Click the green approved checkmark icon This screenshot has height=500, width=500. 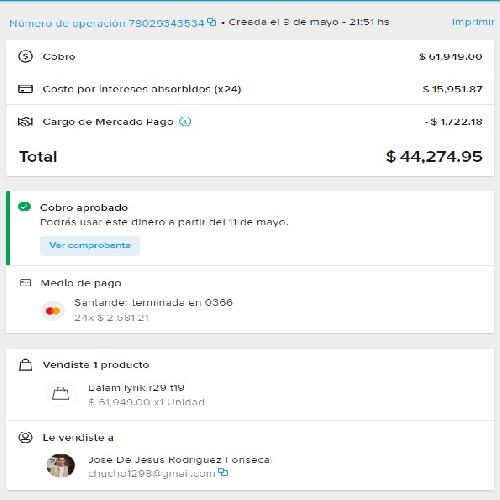[24, 207]
